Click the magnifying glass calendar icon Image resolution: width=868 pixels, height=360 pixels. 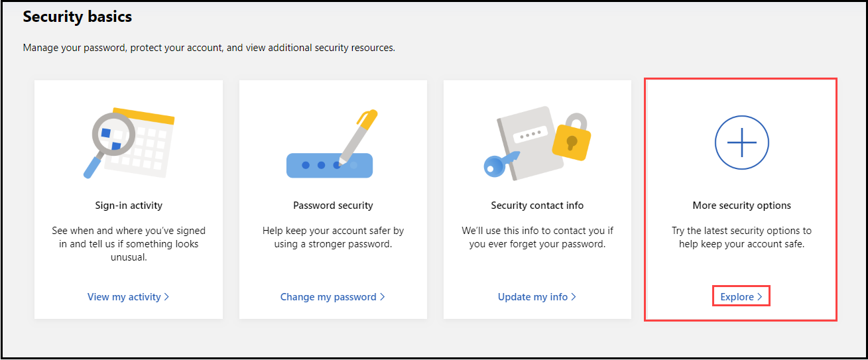click(x=129, y=143)
